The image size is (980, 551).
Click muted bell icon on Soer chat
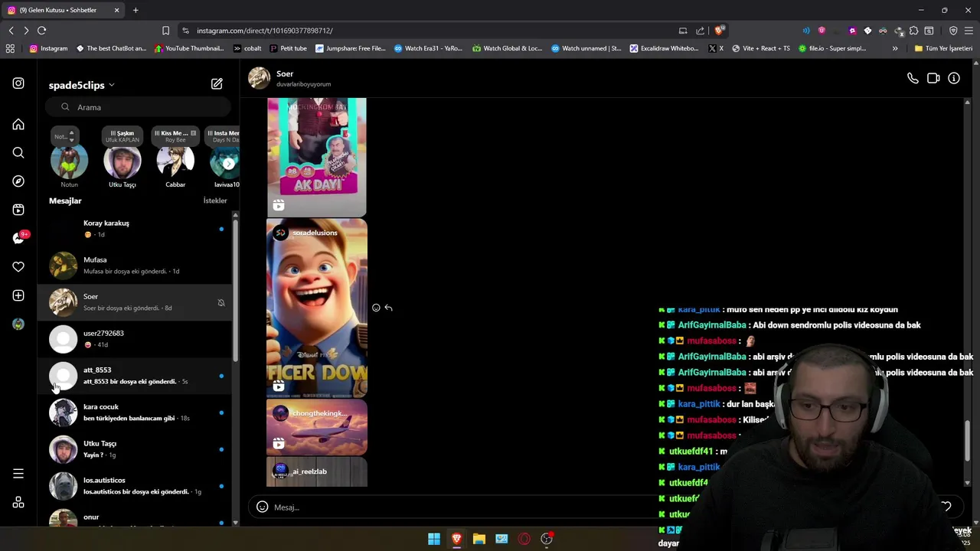[221, 303]
